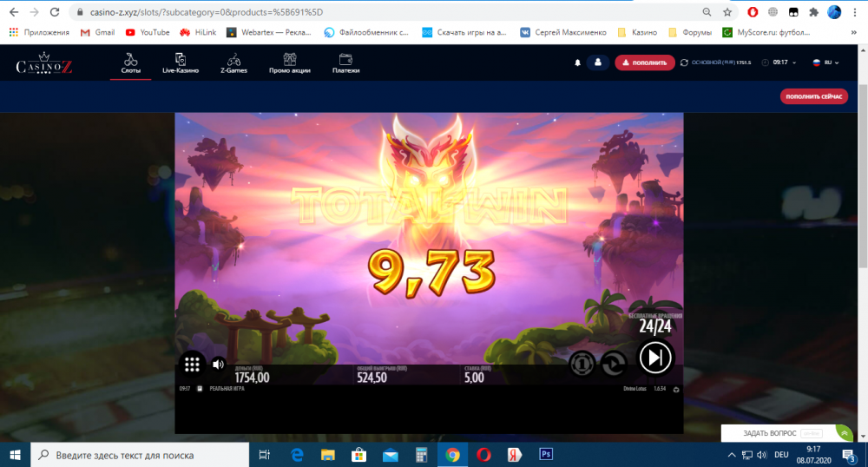Open the Казино bookmarks folder
This screenshot has width=868, height=467.
click(637, 32)
